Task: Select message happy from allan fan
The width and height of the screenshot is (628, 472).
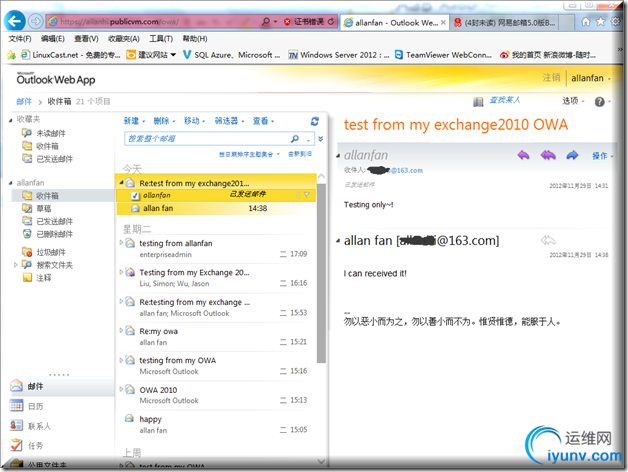Action: 216,424
